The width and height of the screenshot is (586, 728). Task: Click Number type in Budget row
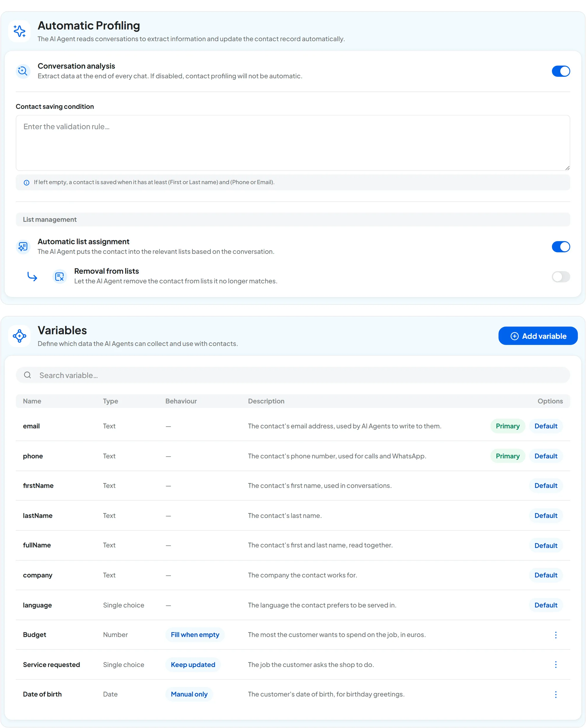pos(115,635)
